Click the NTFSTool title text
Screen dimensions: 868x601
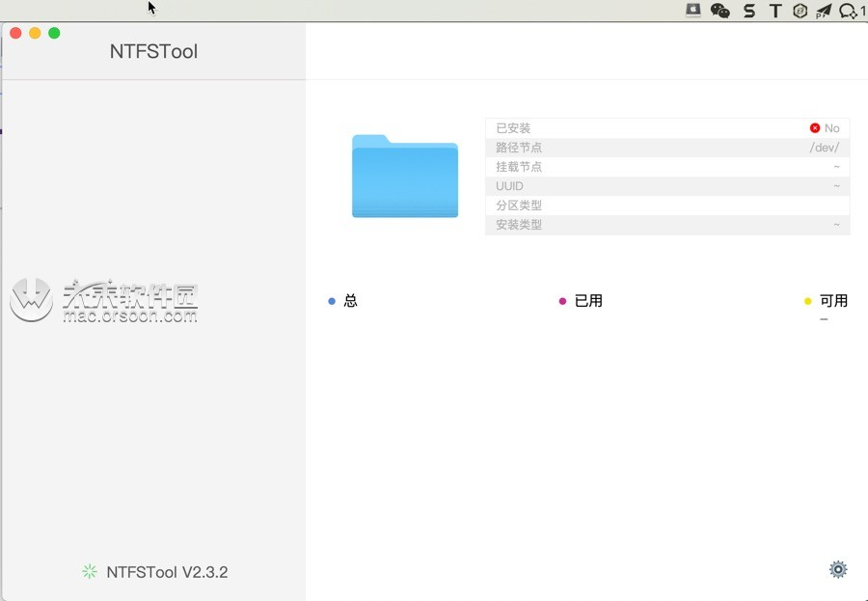[154, 51]
